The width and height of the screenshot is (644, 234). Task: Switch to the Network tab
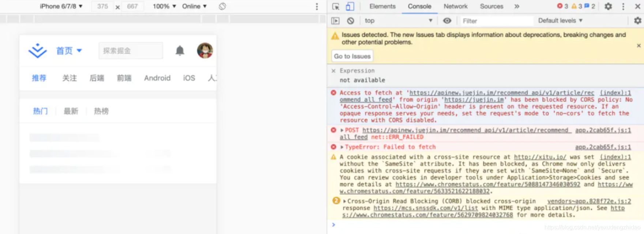click(455, 6)
